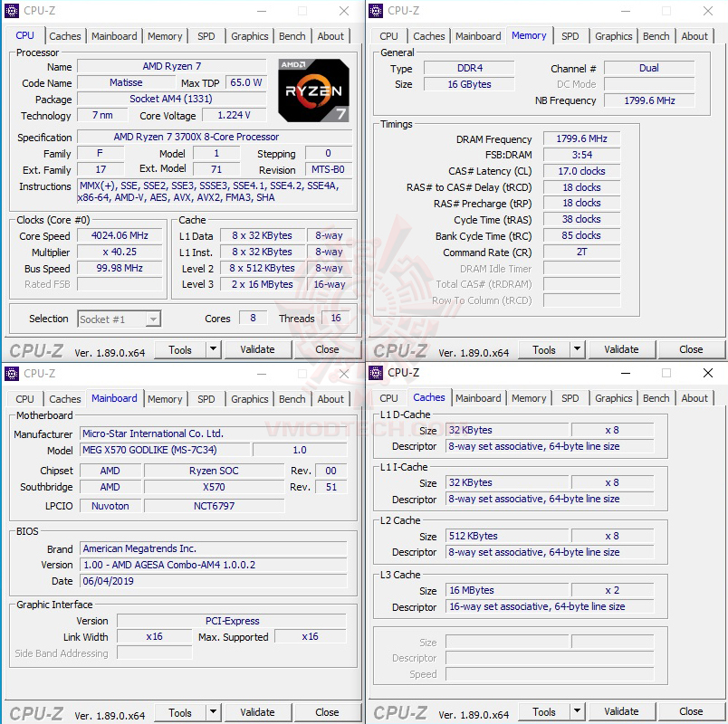
Task: Select the About tab in the Caches window
Action: click(x=694, y=398)
